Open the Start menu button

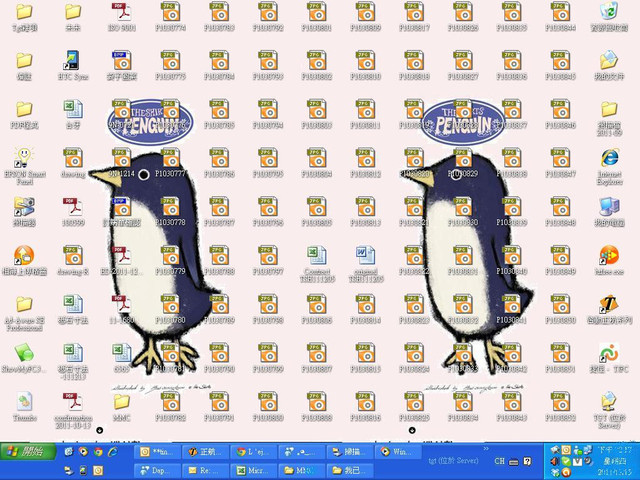coord(28,452)
